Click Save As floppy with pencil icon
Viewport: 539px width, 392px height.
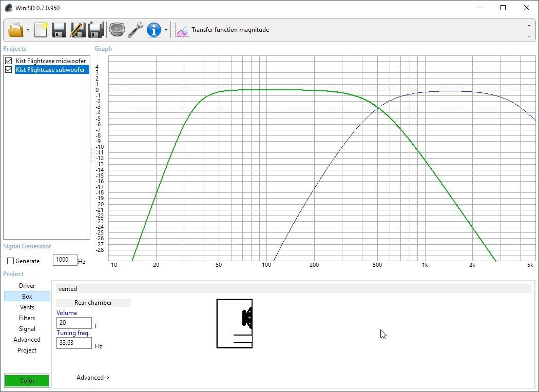[78, 30]
